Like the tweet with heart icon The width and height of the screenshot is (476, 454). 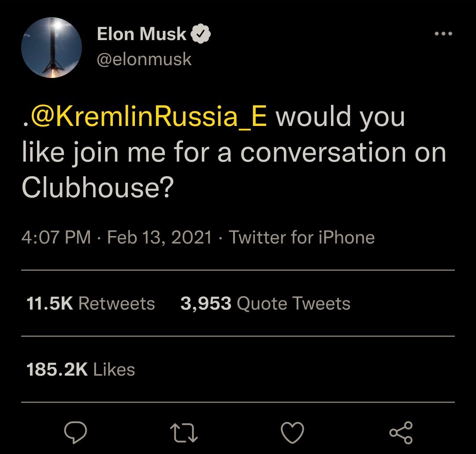(293, 432)
